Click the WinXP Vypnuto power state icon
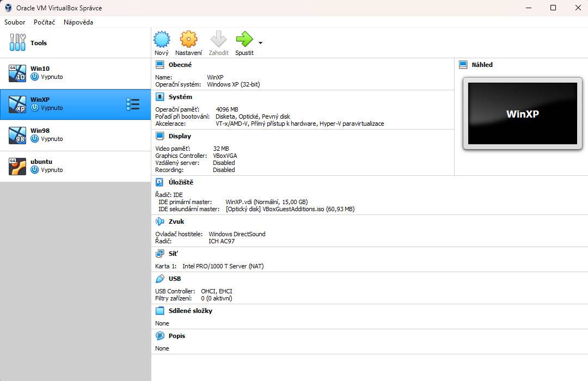588x381 pixels. pos(34,108)
